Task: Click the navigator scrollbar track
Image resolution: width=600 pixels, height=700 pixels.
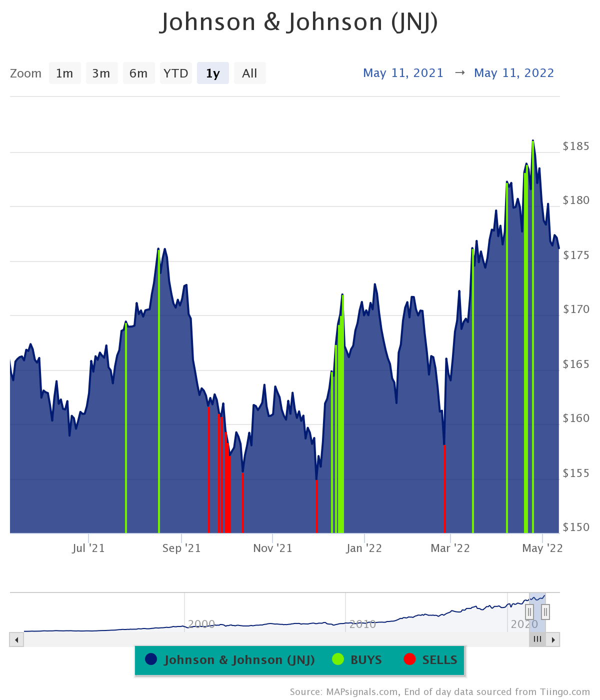Action: point(276,639)
